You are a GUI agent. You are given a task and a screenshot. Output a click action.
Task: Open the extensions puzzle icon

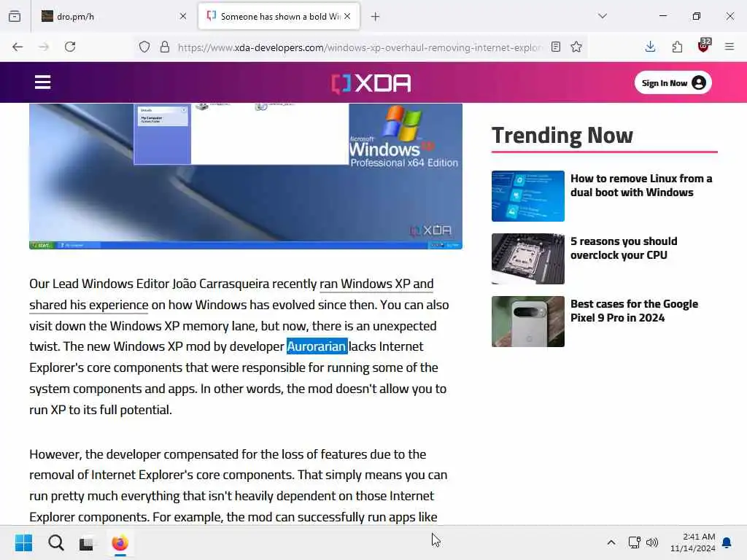click(x=677, y=47)
